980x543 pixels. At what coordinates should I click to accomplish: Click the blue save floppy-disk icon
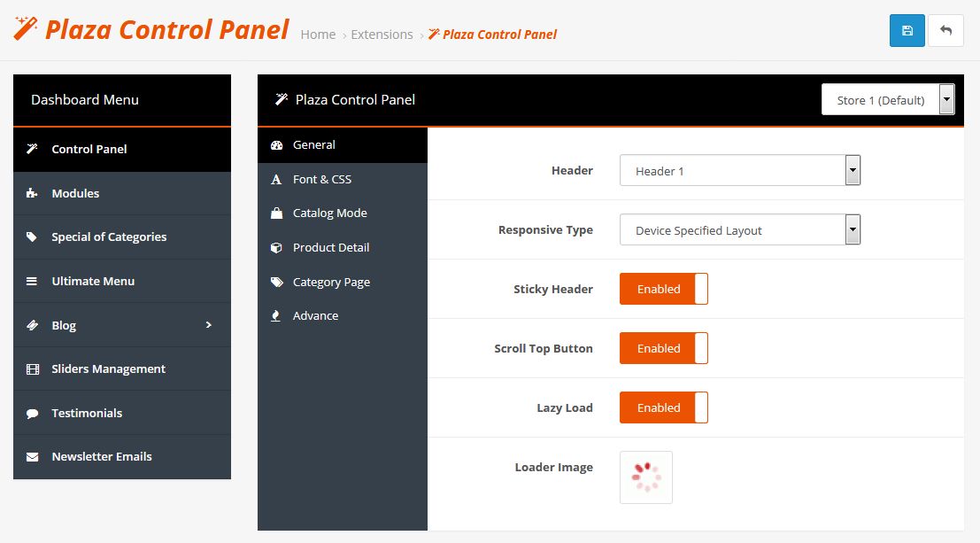tap(907, 31)
